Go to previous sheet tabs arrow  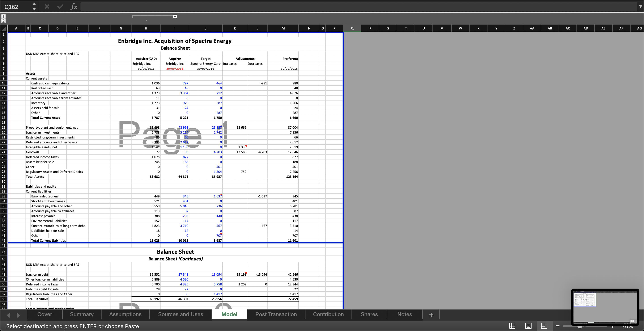coord(8,315)
